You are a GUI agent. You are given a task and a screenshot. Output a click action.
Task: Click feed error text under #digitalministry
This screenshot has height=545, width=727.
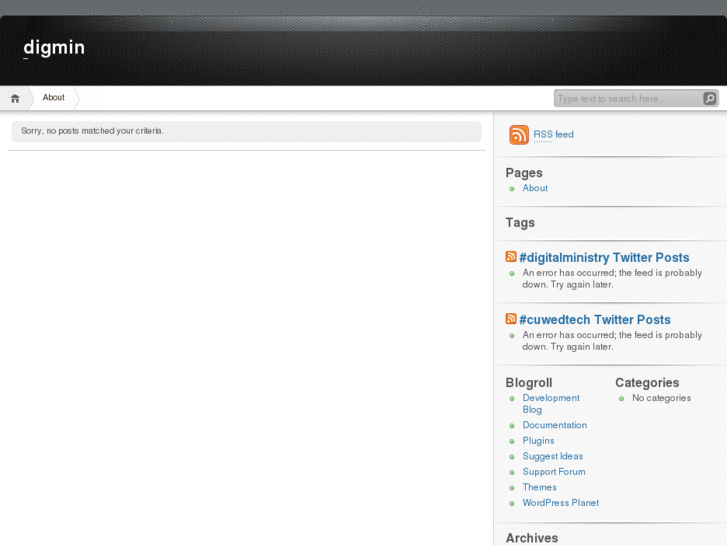(612, 279)
